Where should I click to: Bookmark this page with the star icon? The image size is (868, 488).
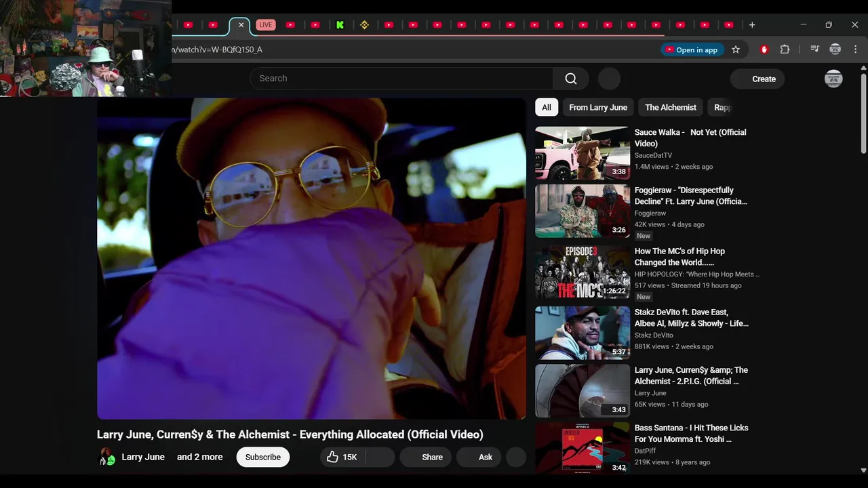click(736, 49)
